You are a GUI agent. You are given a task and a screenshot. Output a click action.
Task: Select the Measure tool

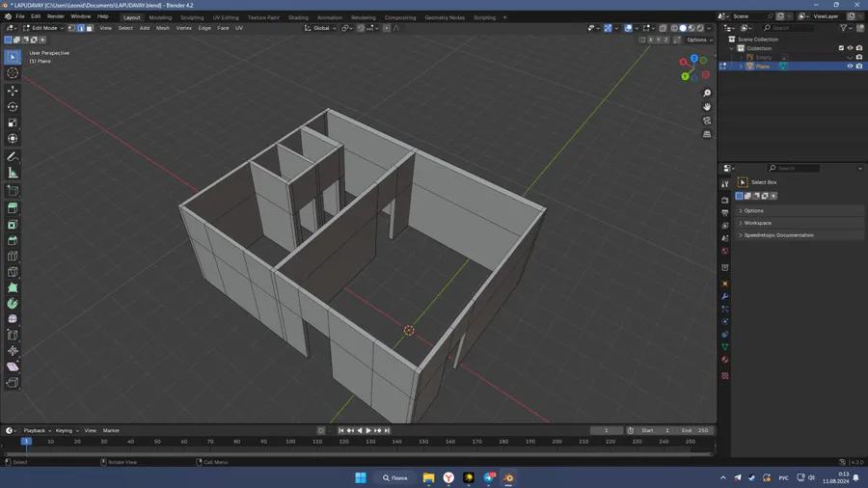pyautogui.click(x=13, y=174)
